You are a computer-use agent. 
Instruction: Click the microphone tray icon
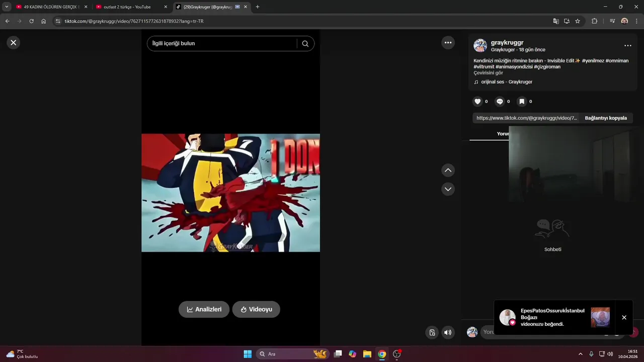591,354
